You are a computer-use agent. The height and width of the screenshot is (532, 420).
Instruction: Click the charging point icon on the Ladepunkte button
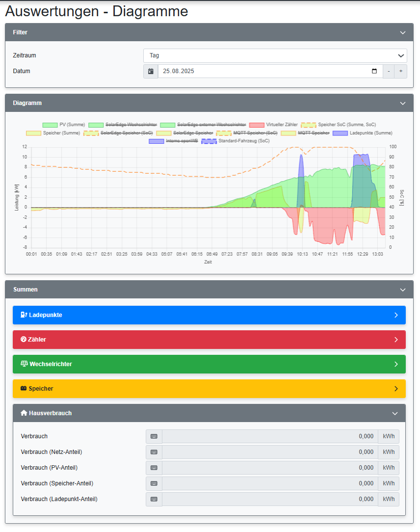(x=24, y=315)
